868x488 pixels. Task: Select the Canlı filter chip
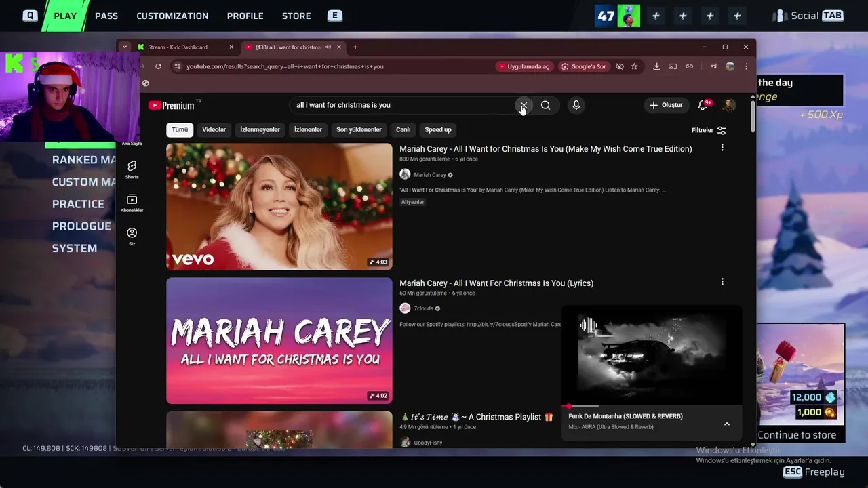tap(403, 129)
